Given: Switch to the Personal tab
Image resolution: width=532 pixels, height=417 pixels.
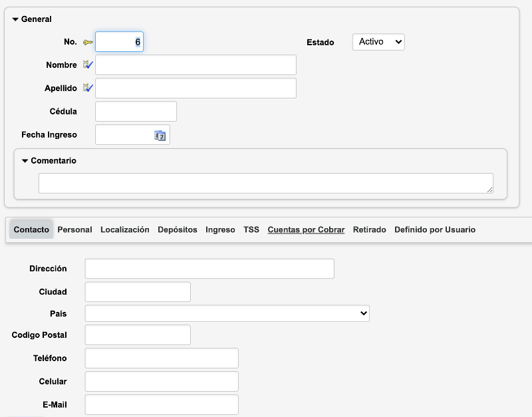Looking at the screenshot, I should [x=74, y=229].
